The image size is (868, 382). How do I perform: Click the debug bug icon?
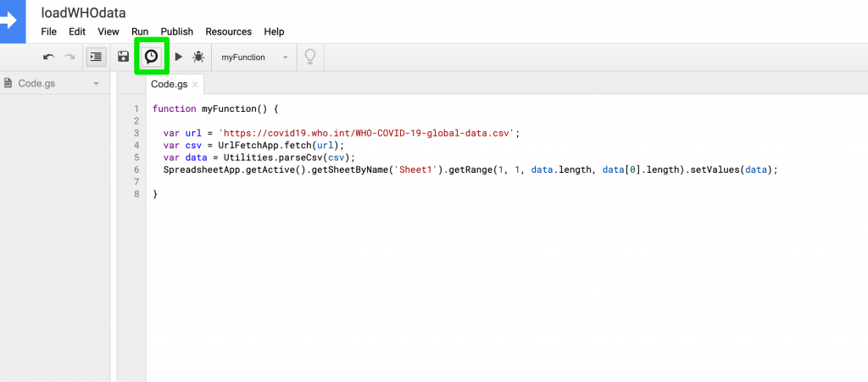[198, 57]
